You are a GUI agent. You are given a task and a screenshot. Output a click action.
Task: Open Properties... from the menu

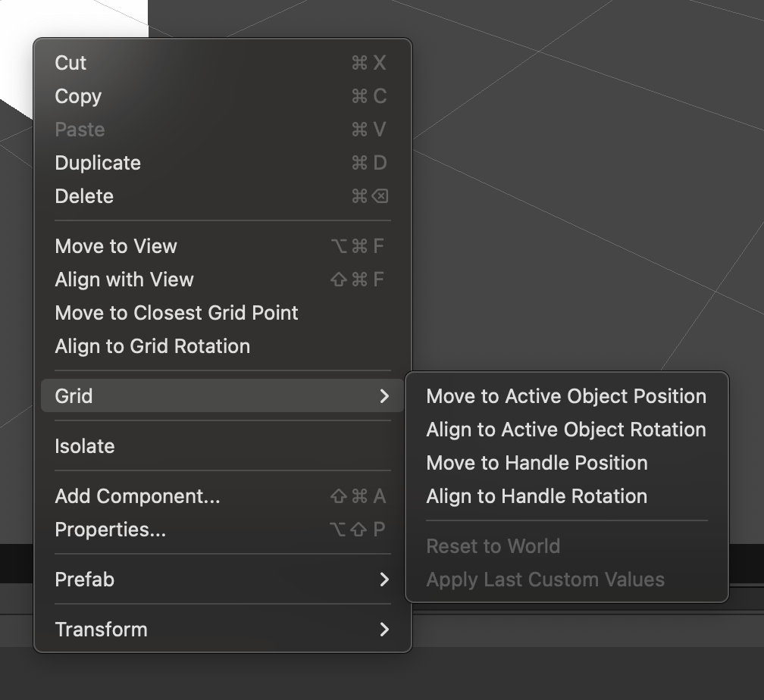pos(223,530)
